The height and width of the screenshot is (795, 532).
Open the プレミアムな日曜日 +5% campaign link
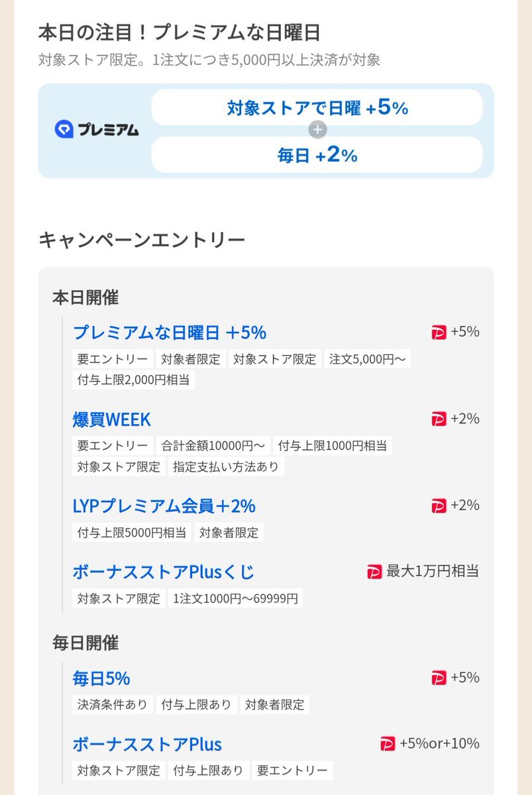[x=170, y=332]
